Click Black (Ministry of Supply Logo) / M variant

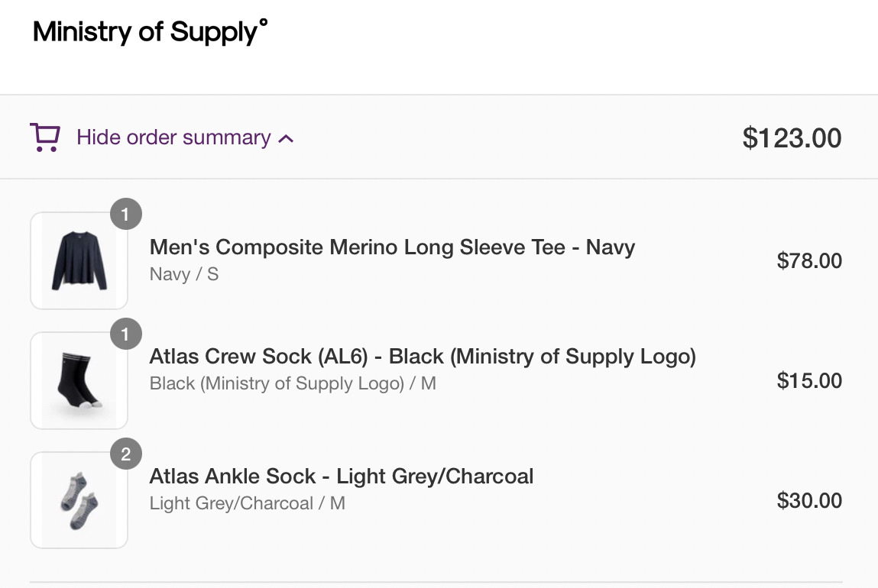coord(293,383)
